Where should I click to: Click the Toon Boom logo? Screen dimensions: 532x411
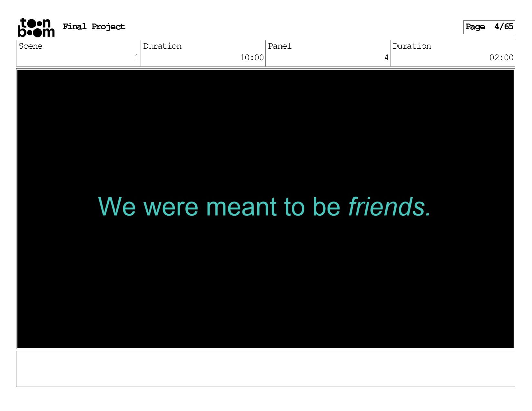click(x=36, y=27)
